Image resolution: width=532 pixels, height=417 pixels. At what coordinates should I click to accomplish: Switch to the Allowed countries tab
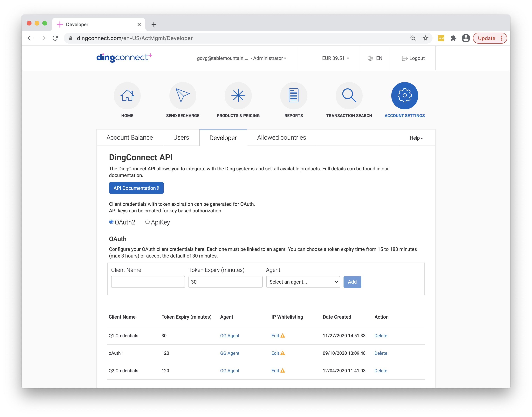coord(281,138)
